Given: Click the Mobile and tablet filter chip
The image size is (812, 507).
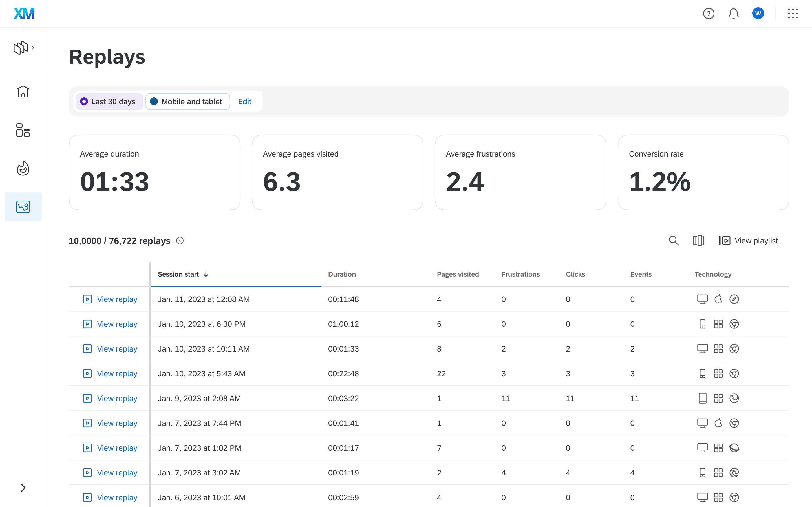Looking at the screenshot, I should [x=187, y=102].
